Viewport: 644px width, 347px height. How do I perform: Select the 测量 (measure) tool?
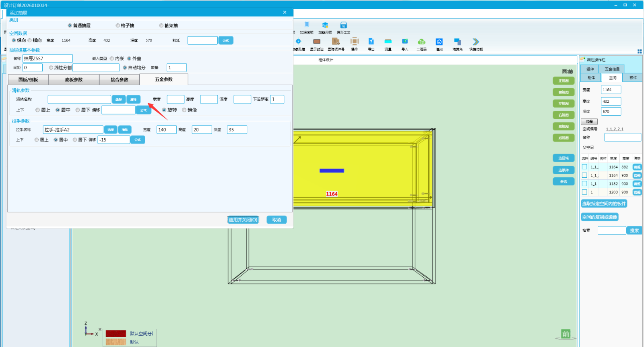click(388, 42)
